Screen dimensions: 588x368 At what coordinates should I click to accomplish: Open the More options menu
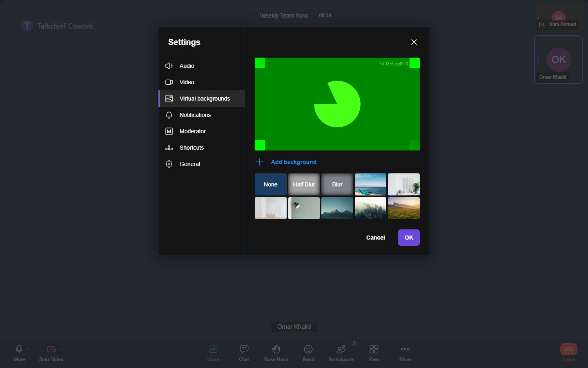(x=405, y=353)
